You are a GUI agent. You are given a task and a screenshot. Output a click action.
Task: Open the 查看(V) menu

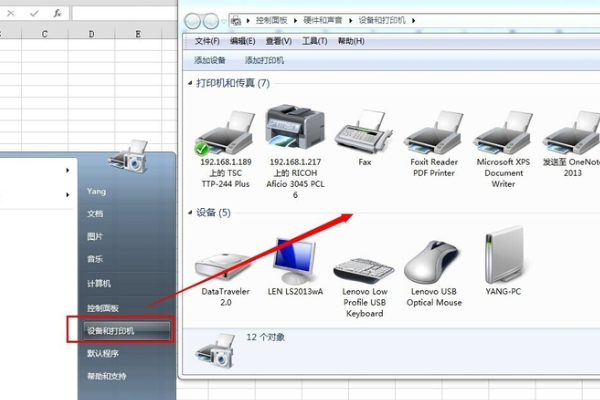coord(278,41)
